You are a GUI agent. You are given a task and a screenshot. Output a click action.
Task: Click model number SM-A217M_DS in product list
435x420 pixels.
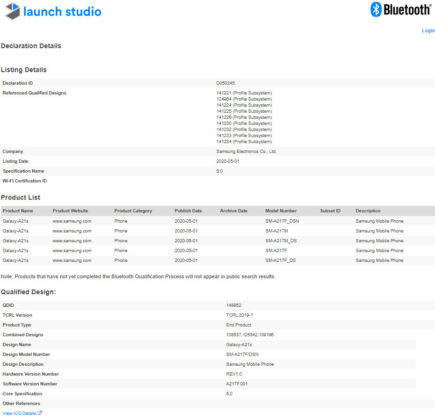coord(281,241)
